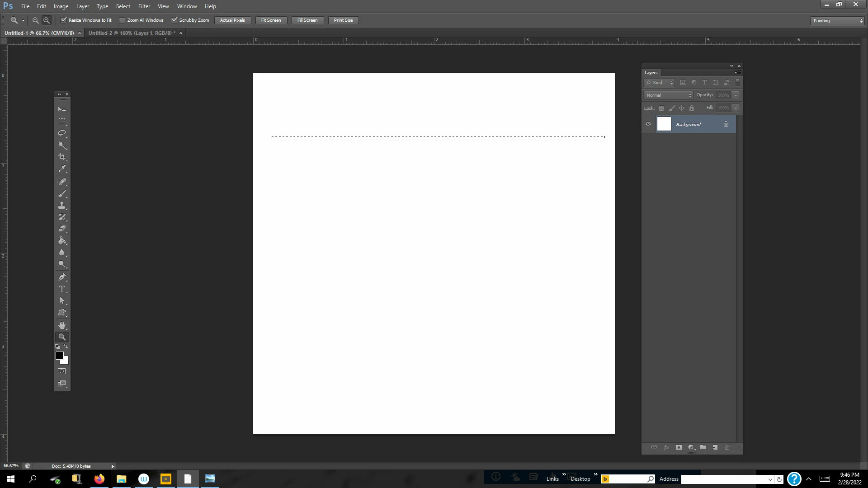This screenshot has width=868, height=488.
Task: Switch to the Untitled-2 document tab
Action: click(132, 33)
